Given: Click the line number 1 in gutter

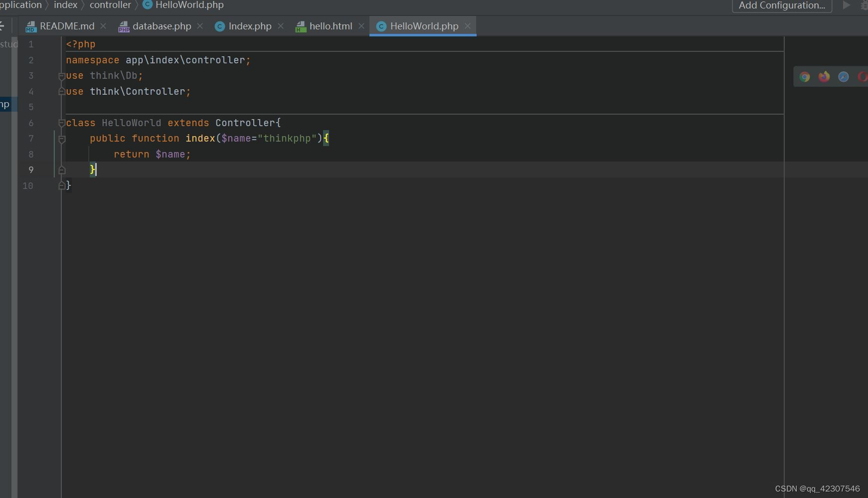Looking at the screenshot, I should (31, 44).
